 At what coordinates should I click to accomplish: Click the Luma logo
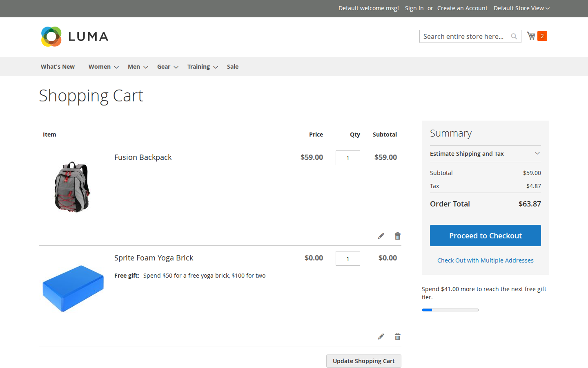tap(75, 36)
